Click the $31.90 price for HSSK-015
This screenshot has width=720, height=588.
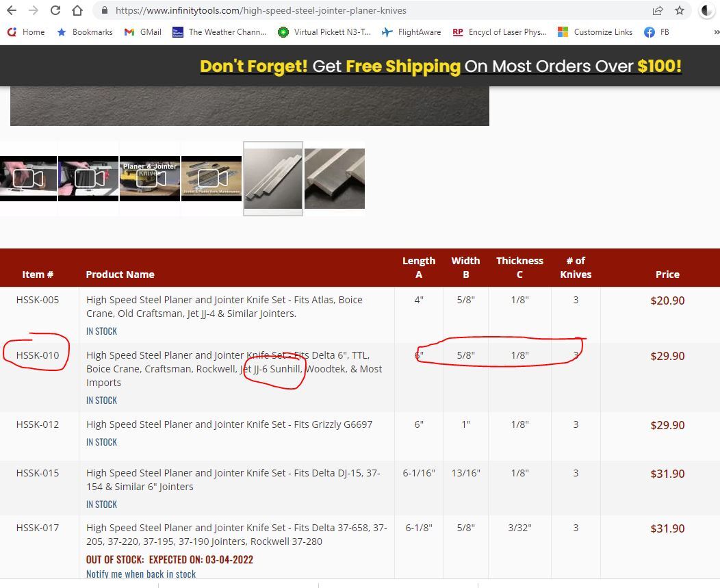click(x=667, y=474)
